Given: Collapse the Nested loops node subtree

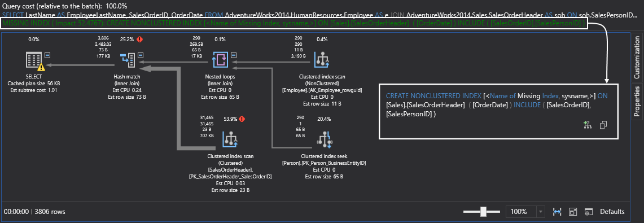Looking at the screenshot, I should pos(233,55).
